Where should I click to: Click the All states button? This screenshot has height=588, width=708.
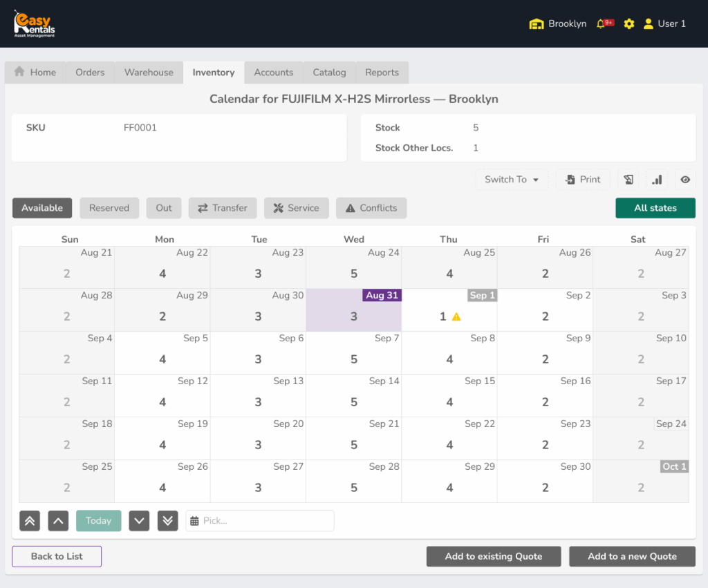coord(655,208)
